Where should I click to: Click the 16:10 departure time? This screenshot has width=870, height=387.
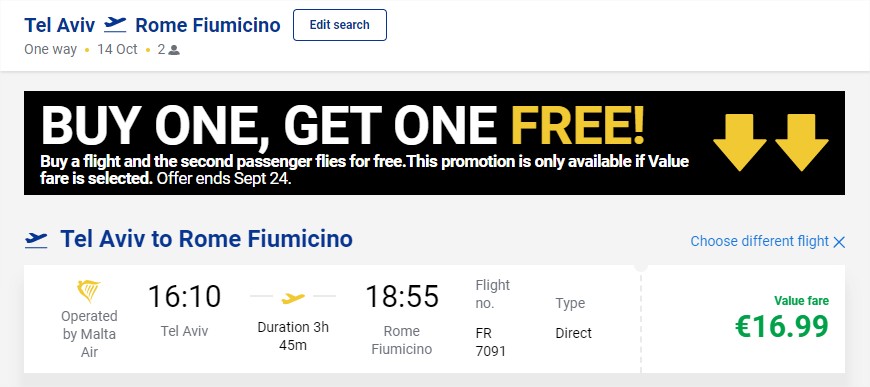point(184,296)
